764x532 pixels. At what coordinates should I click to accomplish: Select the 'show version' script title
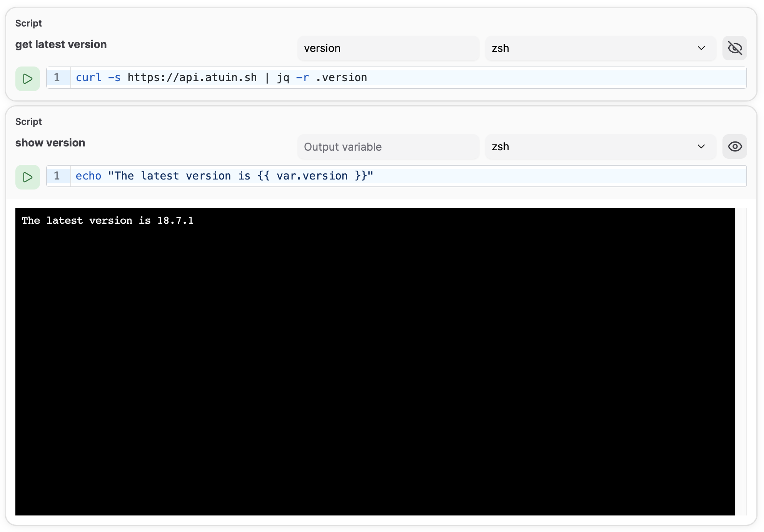tap(50, 143)
